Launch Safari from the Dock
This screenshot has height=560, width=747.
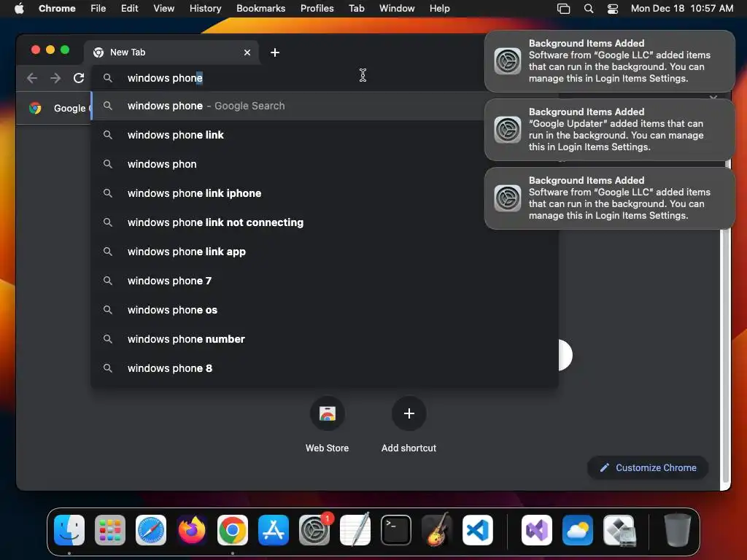[151, 530]
